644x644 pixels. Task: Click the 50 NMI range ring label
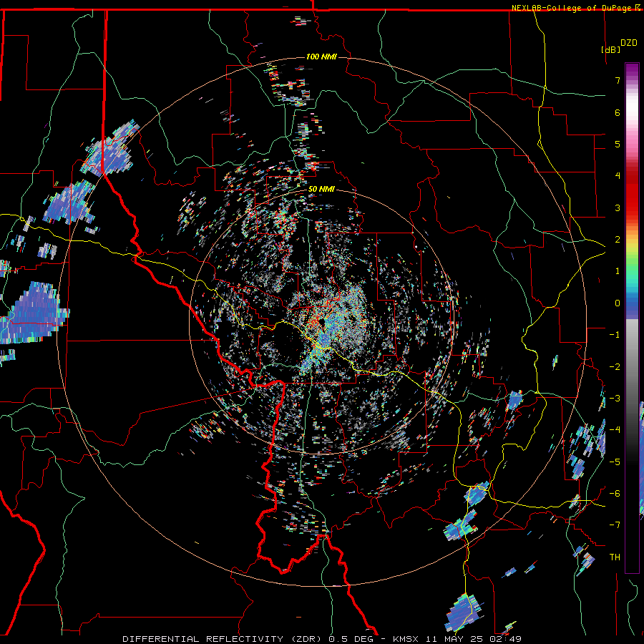[321, 190]
